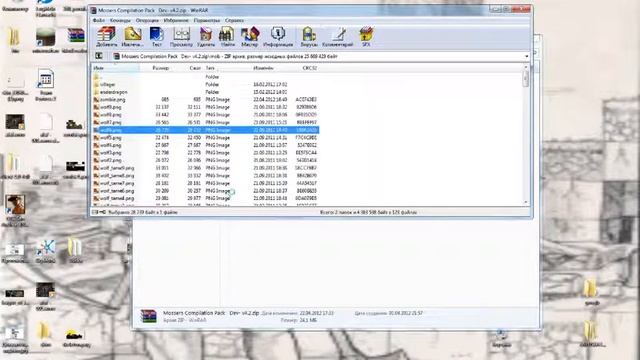This screenshot has width=640, height=360.
Task: Open the Справка menu
Action: click(x=234, y=20)
